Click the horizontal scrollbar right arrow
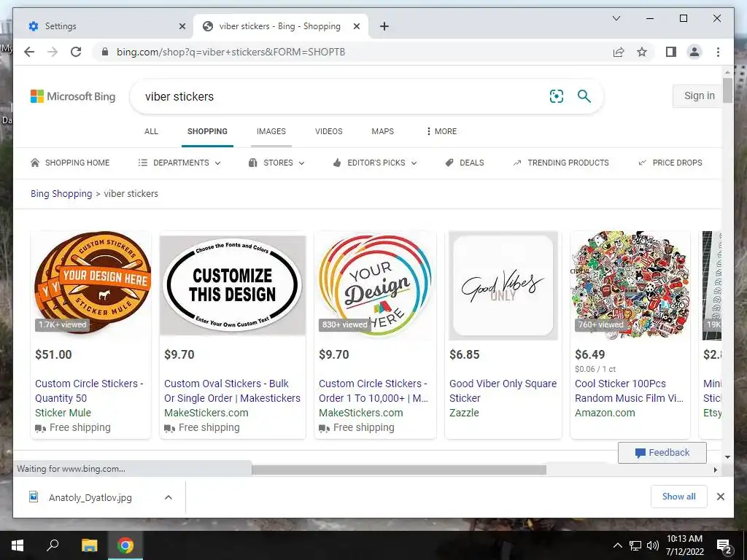The width and height of the screenshot is (747, 560). (715, 470)
